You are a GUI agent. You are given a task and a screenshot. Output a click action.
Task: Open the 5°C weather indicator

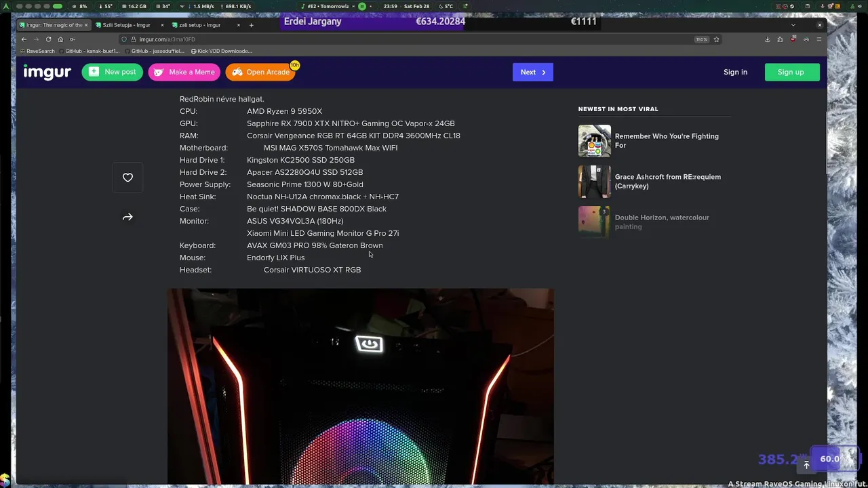click(446, 6)
